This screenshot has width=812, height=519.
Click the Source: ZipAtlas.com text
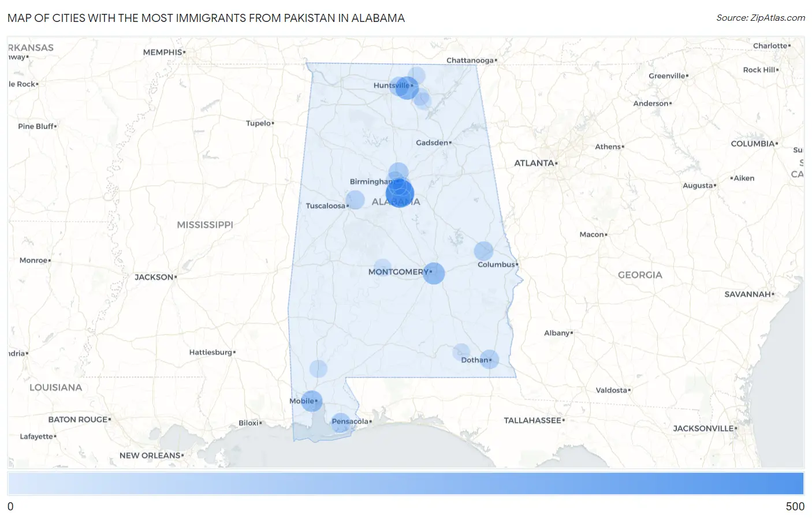pos(761,18)
